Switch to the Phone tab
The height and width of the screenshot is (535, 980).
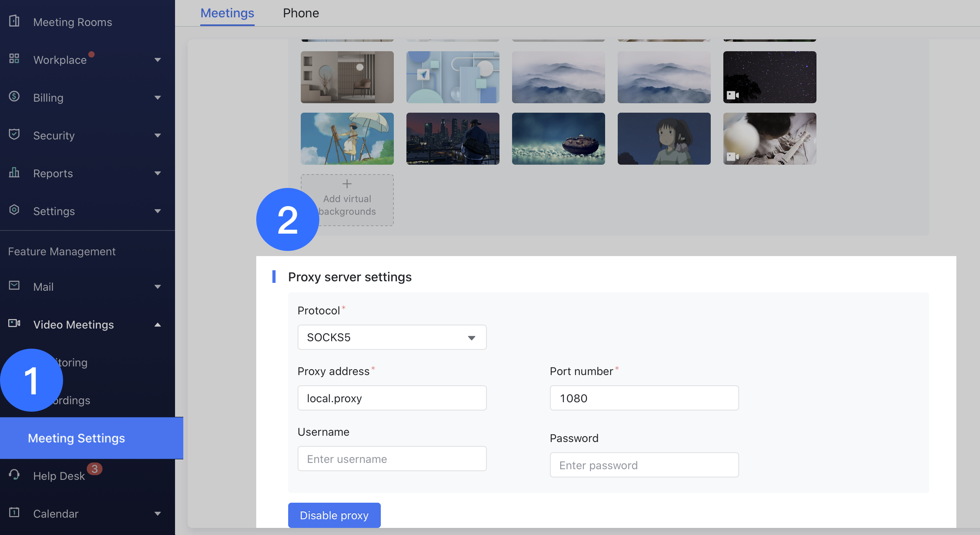click(301, 13)
